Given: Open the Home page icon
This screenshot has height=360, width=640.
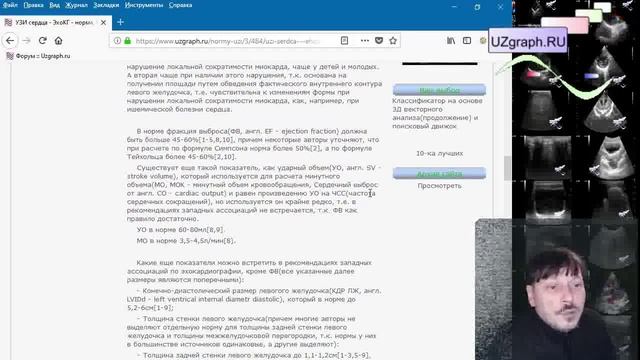Looking at the screenshot, I should point(58,40).
